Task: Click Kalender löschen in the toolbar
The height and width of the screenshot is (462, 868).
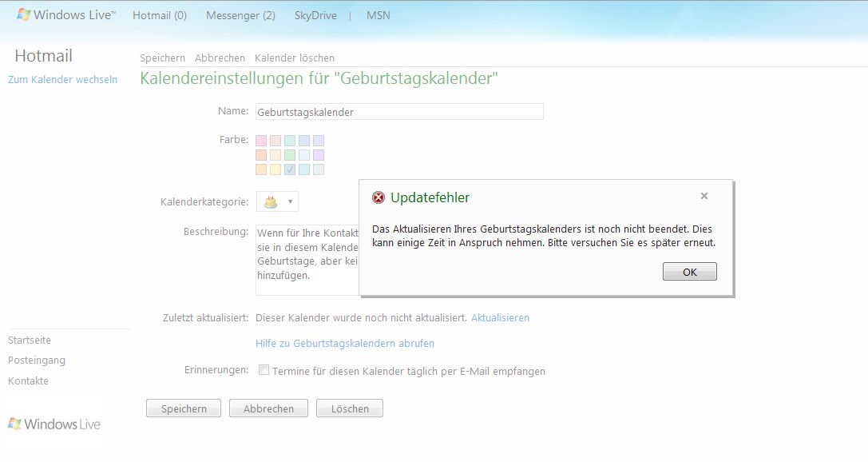Action: 295,58
